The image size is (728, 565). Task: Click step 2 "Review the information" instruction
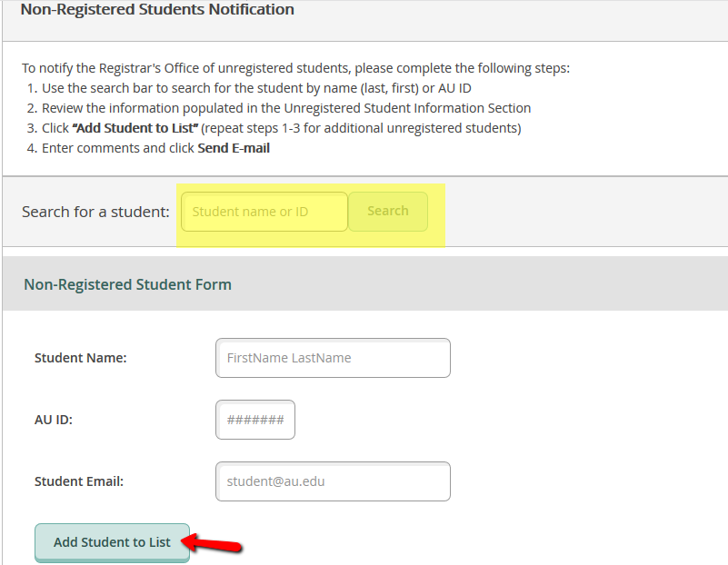pyautogui.click(x=286, y=108)
